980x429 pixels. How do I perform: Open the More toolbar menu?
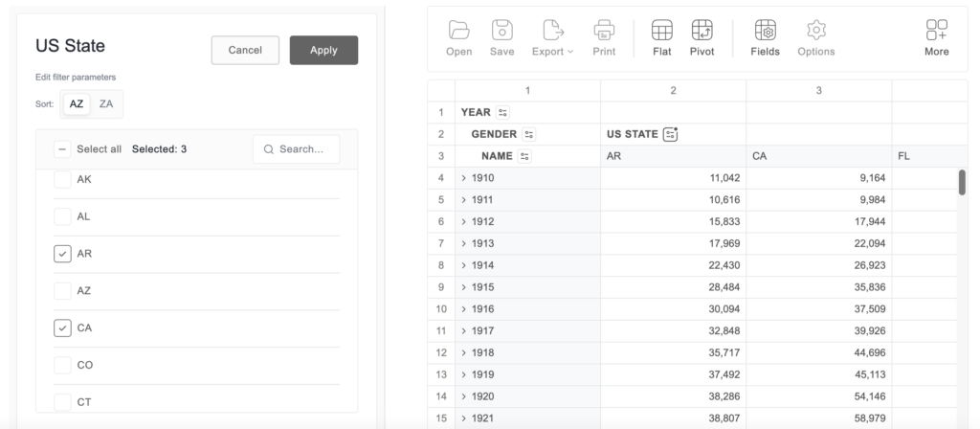[x=936, y=38]
